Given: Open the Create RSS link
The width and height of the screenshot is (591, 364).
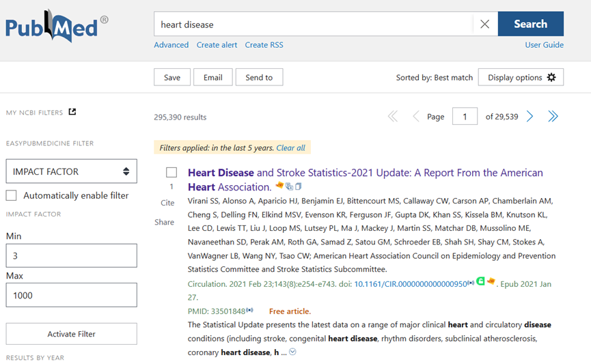Looking at the screenshot, I should [x=264, y=45].
